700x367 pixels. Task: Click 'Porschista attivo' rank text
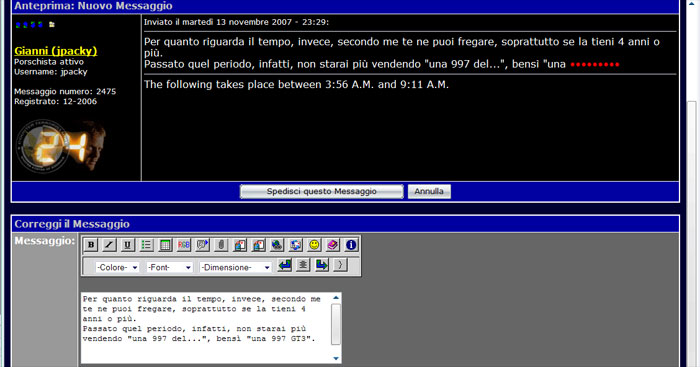click(x=49, y=62)
